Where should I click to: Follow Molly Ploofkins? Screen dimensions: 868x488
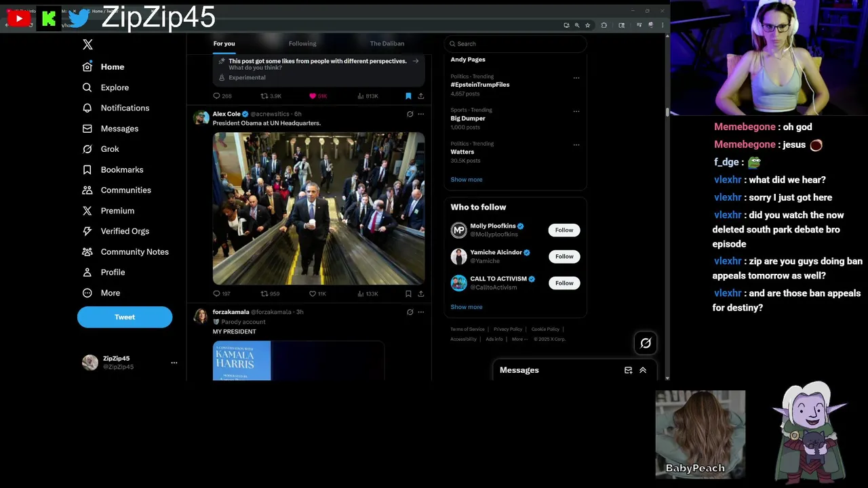(564, 230)
